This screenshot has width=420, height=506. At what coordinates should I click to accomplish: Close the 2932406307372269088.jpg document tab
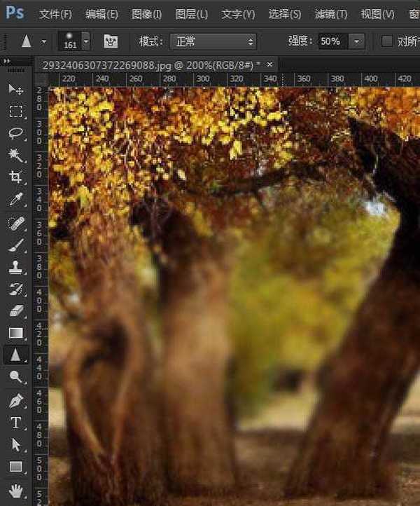coord(269,64)
